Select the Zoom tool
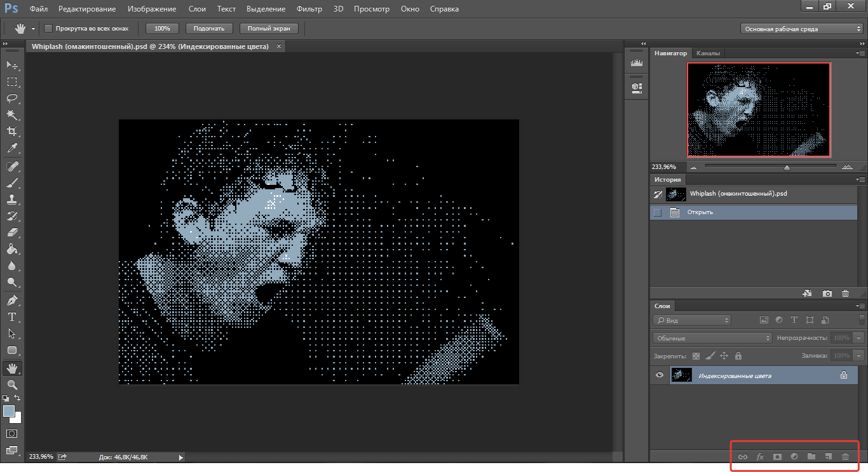The height and width of the screenshot is (472, 868). point(12,385)
